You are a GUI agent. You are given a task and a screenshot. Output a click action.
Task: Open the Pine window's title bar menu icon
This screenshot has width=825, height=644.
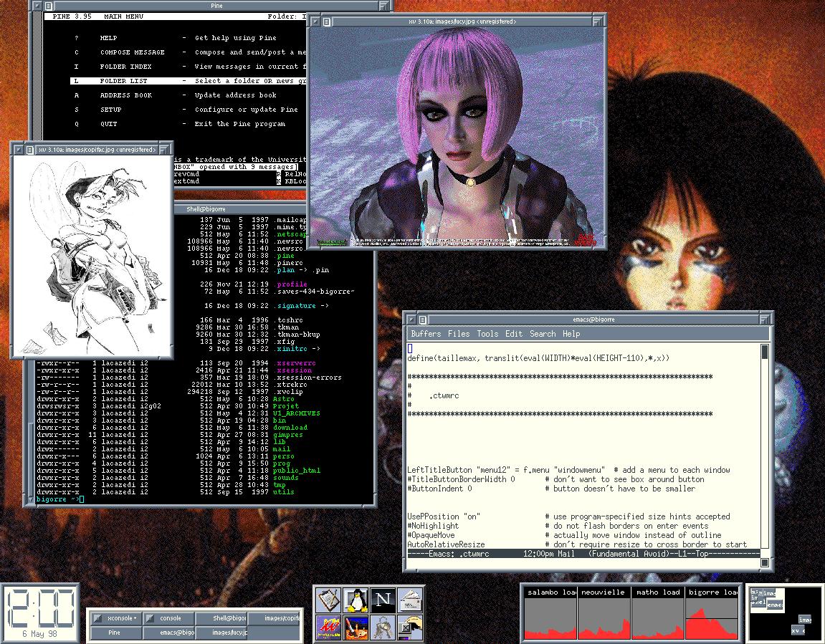[49, 6]
